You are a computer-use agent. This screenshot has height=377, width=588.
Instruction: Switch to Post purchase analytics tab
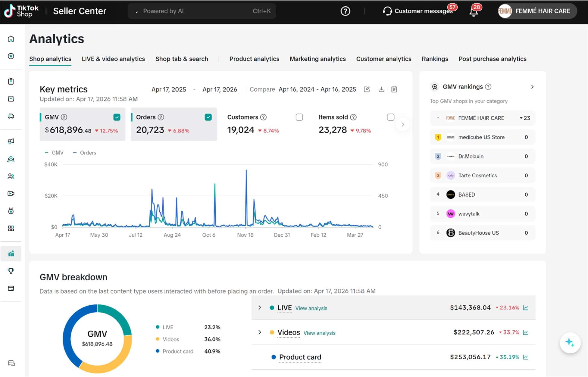pos(493,59)
